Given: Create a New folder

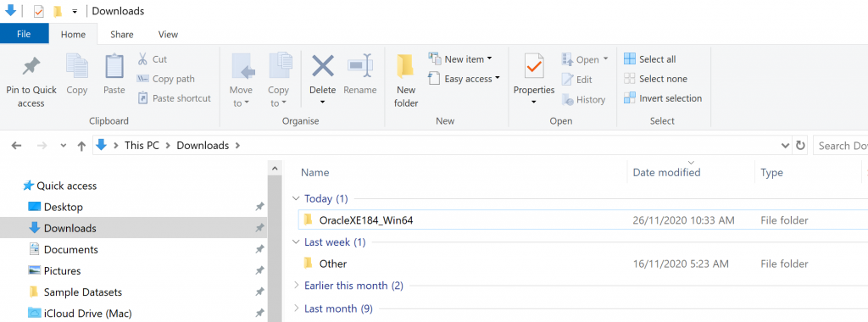Looking at the screenshot, I should click(x=406, y=81).
